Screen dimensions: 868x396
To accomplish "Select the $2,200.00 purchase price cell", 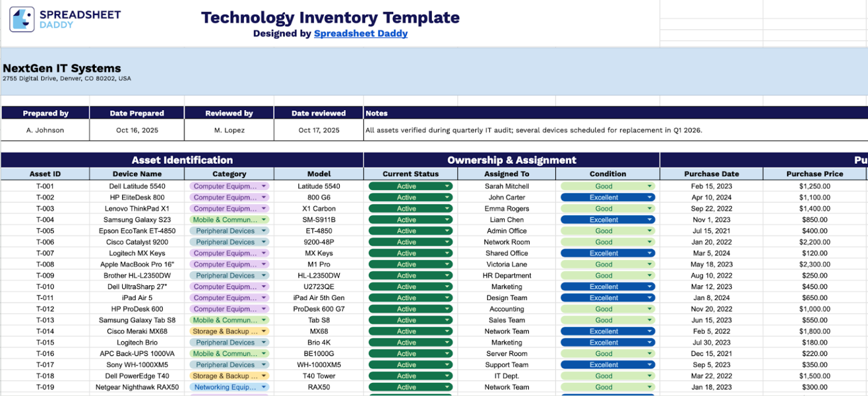I will (814, 242).
